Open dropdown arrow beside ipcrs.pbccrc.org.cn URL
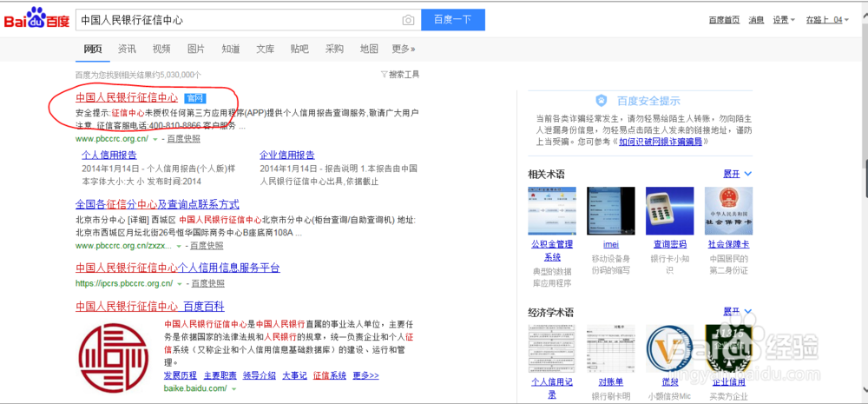 point(180,284)
